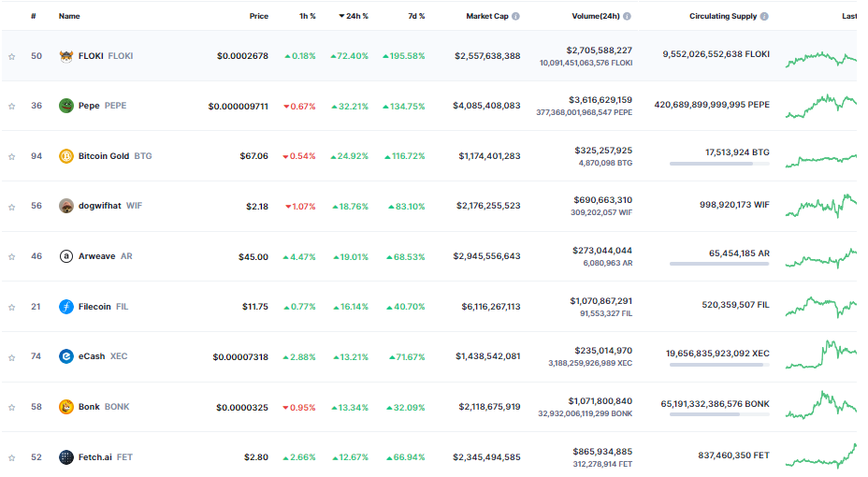
Task: Click the Filecoin blue logo
Action: (x=66, y=307)
